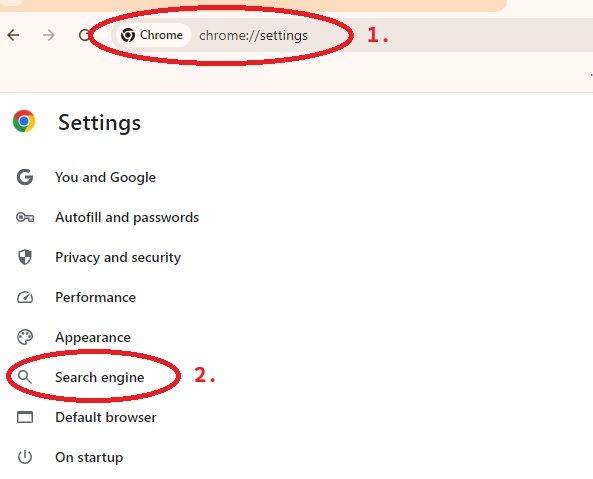The image size is (593, 479).
Task: Click the palette Appearance icon
Action: click(25, 337)
